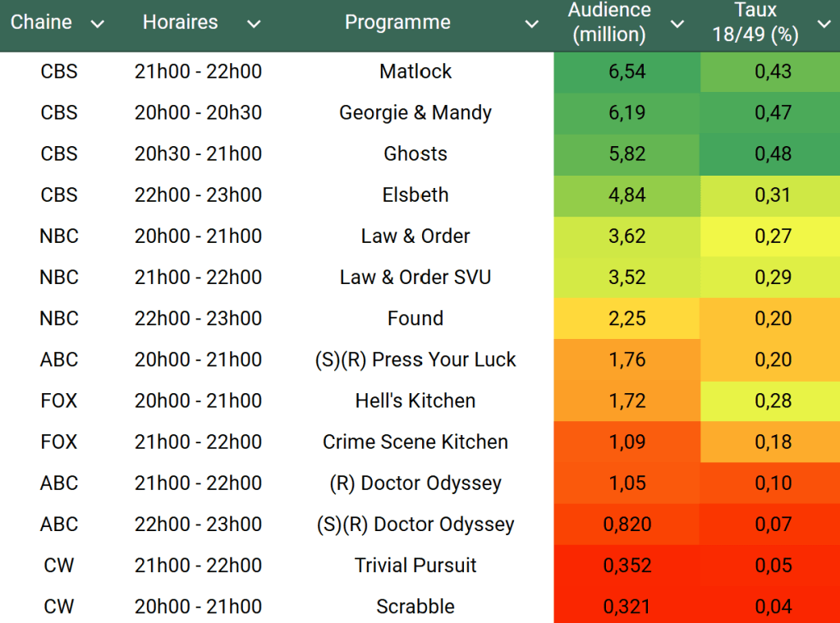This screenshot has width=840, height=623.
Task: Select Trivial Pursuit audience 0,352 cell
Action: point(627,566)
